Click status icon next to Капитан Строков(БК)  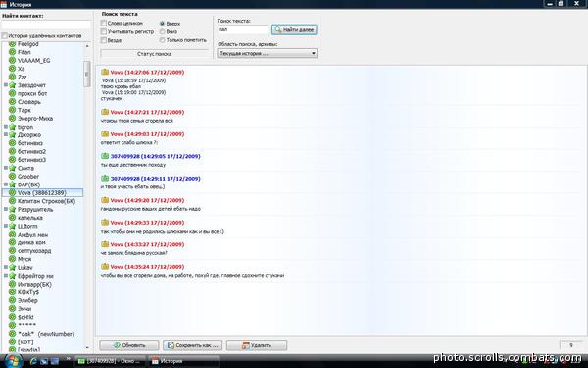tap(12, 201)
